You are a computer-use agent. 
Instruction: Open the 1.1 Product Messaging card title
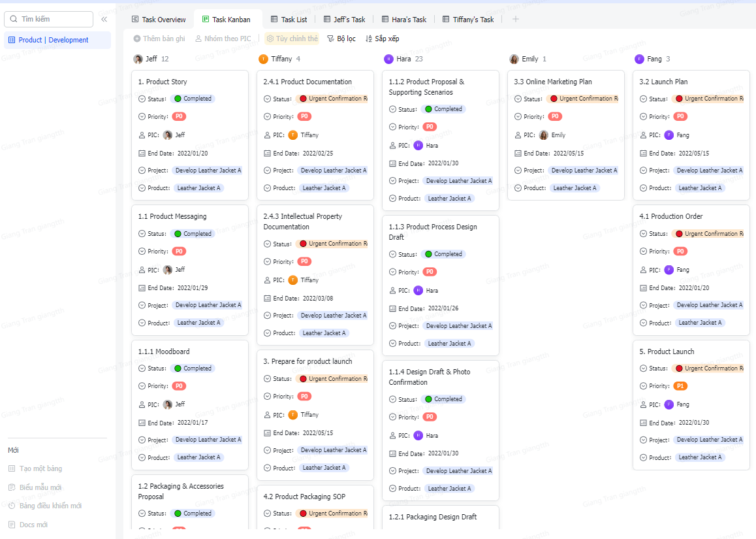click(172, 217)
